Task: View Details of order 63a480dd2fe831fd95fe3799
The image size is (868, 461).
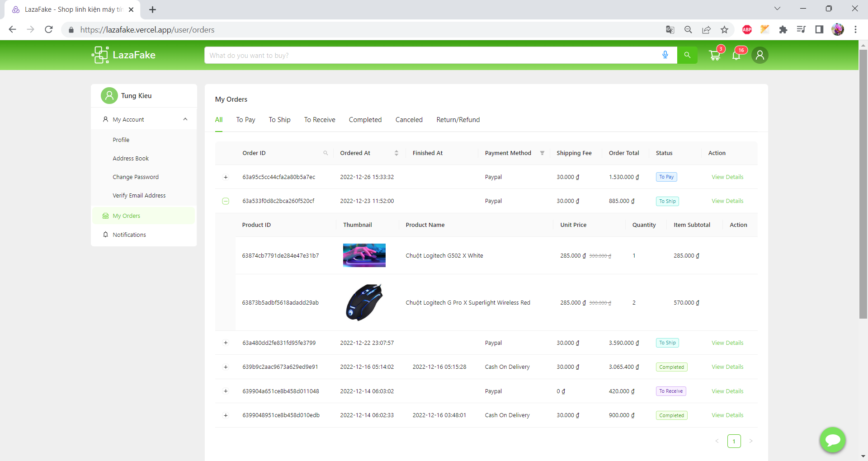Action: 727,343
